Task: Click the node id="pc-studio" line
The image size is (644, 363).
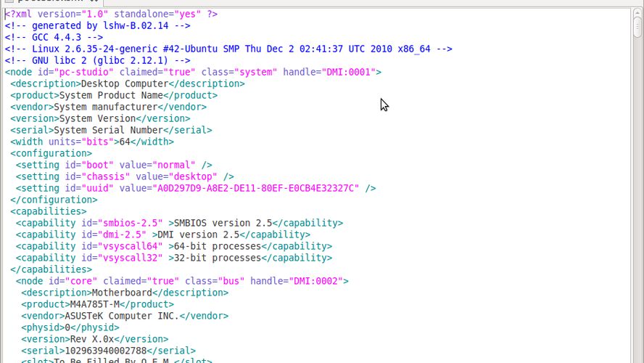Action: 193,72
